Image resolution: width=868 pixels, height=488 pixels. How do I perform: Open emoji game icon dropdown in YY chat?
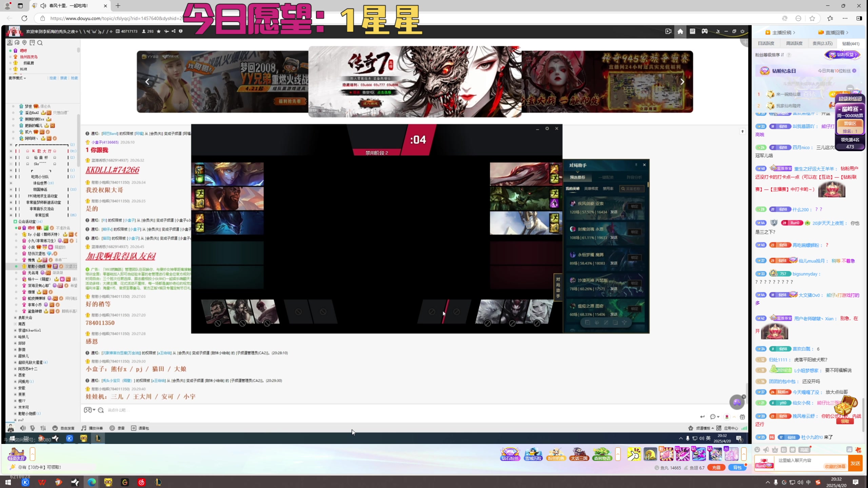coord(90,410)
